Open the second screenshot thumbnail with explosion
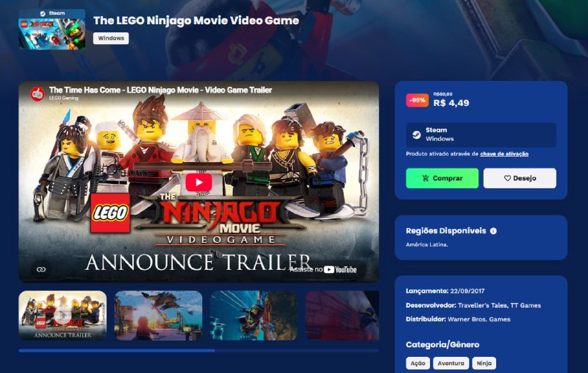The height and width of the screenshot is (373, 588). coord(158,315)
